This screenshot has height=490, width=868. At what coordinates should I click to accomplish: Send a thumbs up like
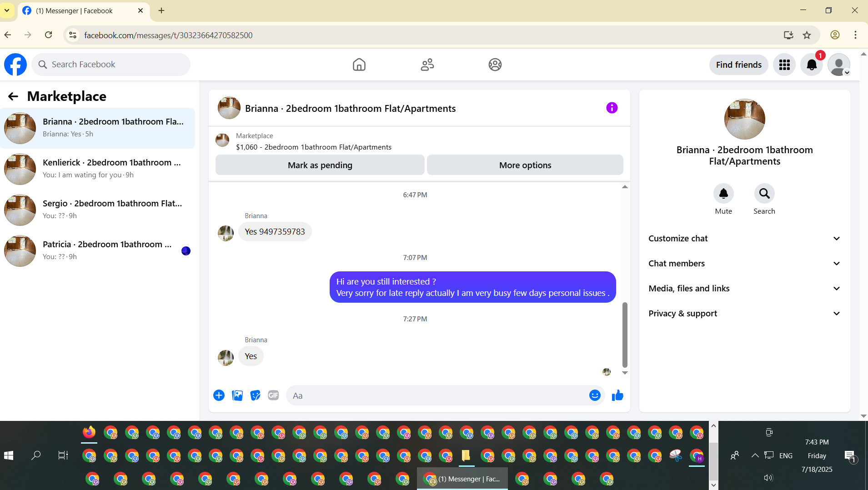[x=617, y=395]
